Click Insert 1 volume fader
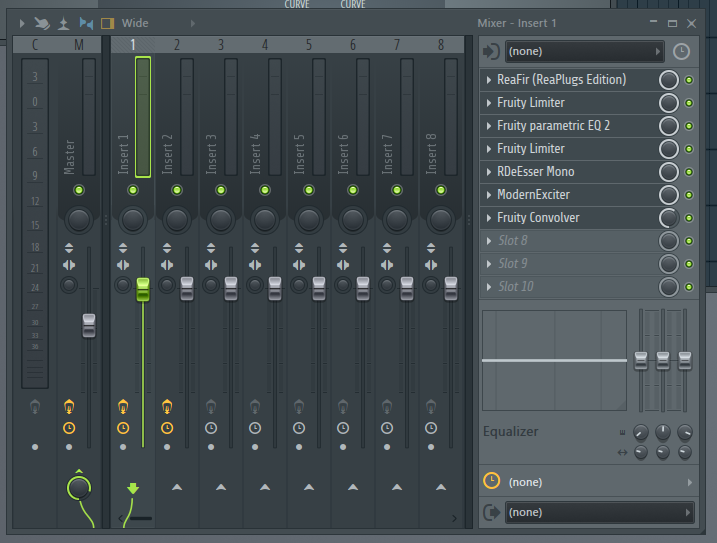Image resolution: width=717 pixels, height=543 pixels. coord(143,289)
